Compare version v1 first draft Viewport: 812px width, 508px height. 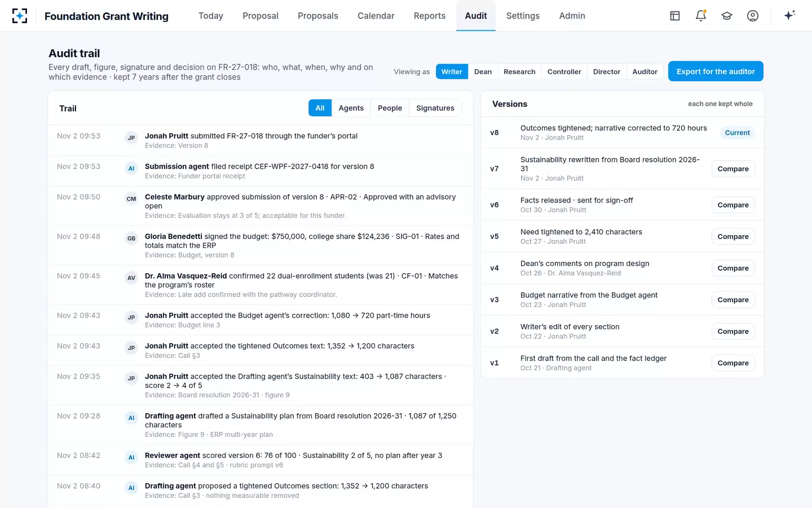(x=733, y=363)
